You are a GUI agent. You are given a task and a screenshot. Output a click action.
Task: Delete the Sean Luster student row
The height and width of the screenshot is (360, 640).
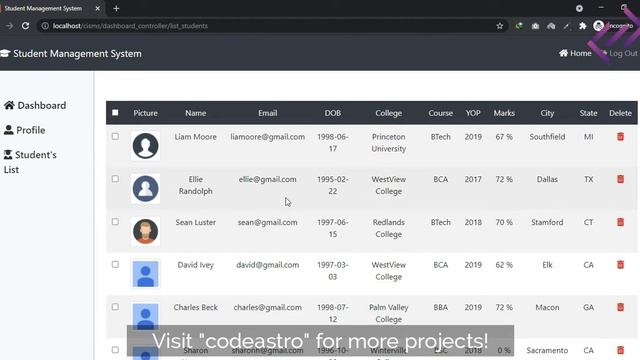620,222
